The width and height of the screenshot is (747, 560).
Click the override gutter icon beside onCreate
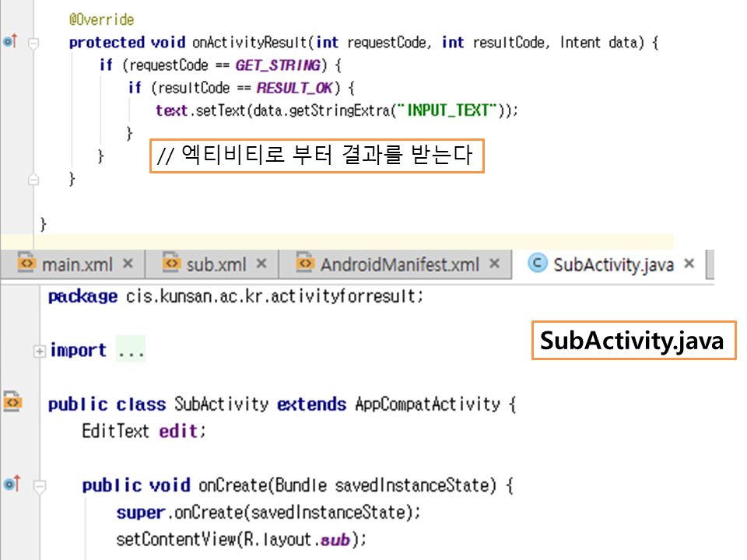(9, 485)
